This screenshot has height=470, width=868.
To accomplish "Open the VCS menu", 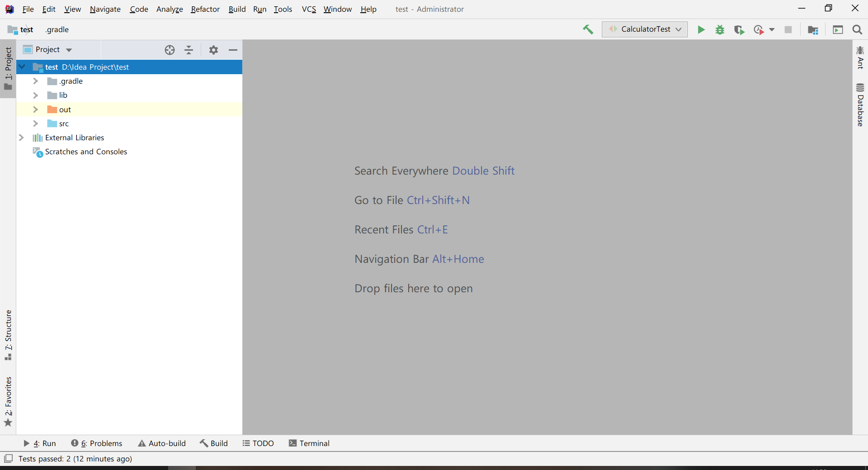I will coord(309,9).
